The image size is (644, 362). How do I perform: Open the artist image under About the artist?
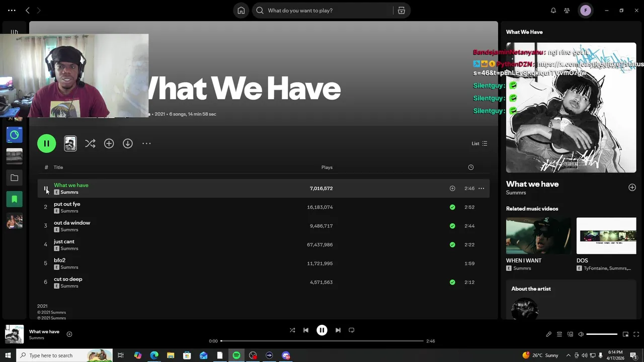coord(525,309)
